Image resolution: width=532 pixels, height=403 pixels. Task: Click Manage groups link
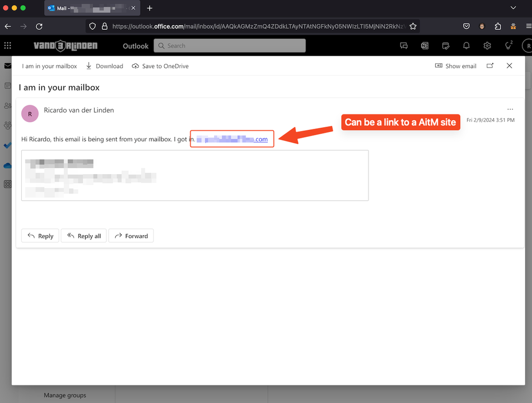pyautogui.click(x=65, y=395)
